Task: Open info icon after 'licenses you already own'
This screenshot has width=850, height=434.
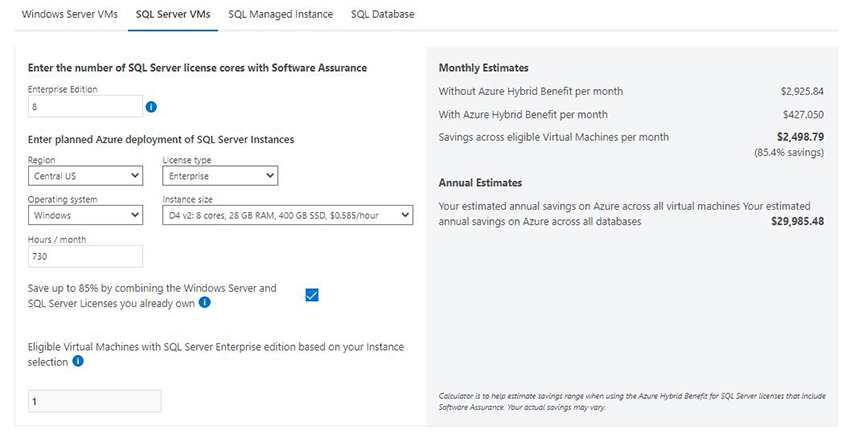Action: tap(204, 303)
